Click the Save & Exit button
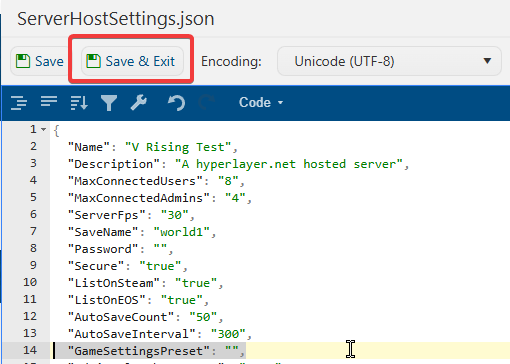The height and width of the screenshot is (364, 510). point(132,61)
